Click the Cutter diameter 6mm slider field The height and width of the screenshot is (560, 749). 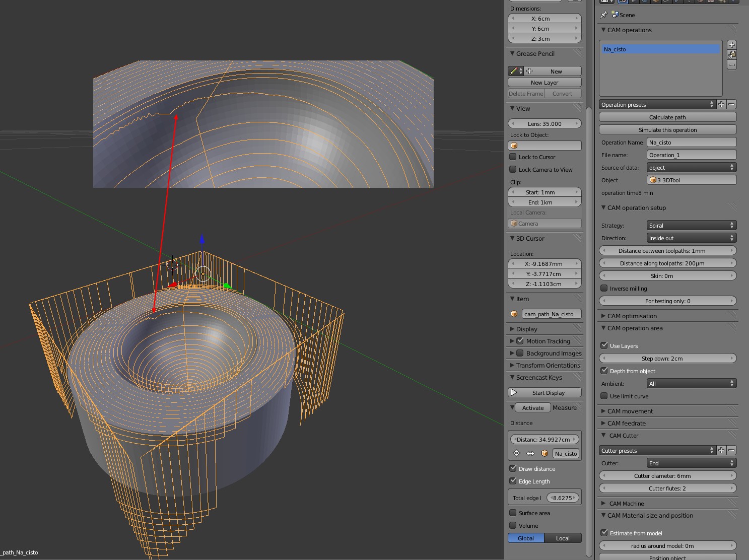[x=667, y=475]
